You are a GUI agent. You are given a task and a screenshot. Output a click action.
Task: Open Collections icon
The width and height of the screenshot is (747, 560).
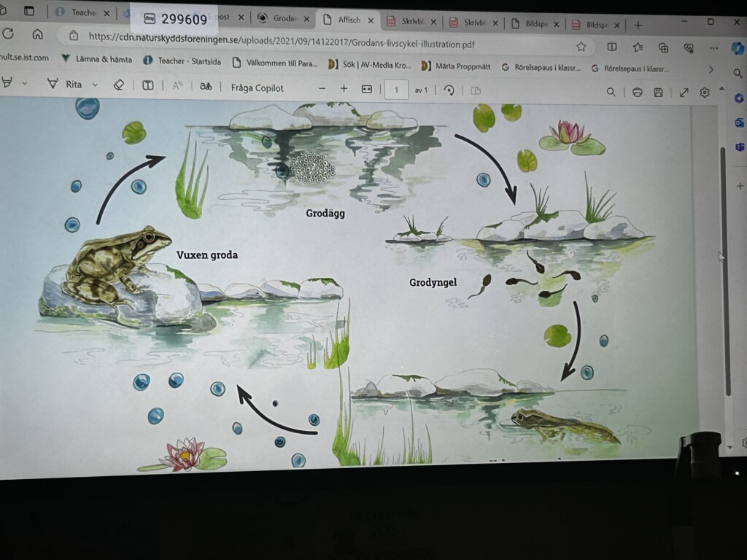pyautogui.click(x=663, y=47)
